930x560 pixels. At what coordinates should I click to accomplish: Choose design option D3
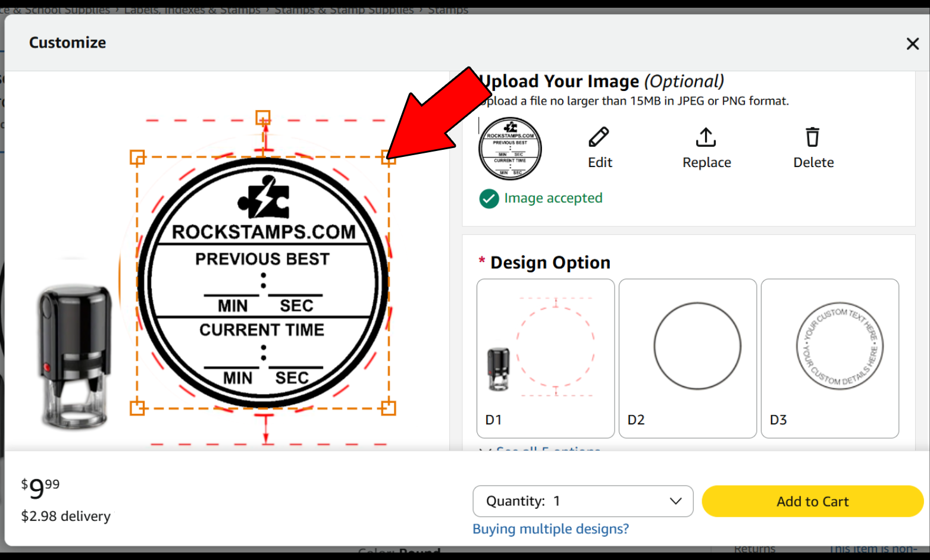pyautogui.click(x=830, y=358)
